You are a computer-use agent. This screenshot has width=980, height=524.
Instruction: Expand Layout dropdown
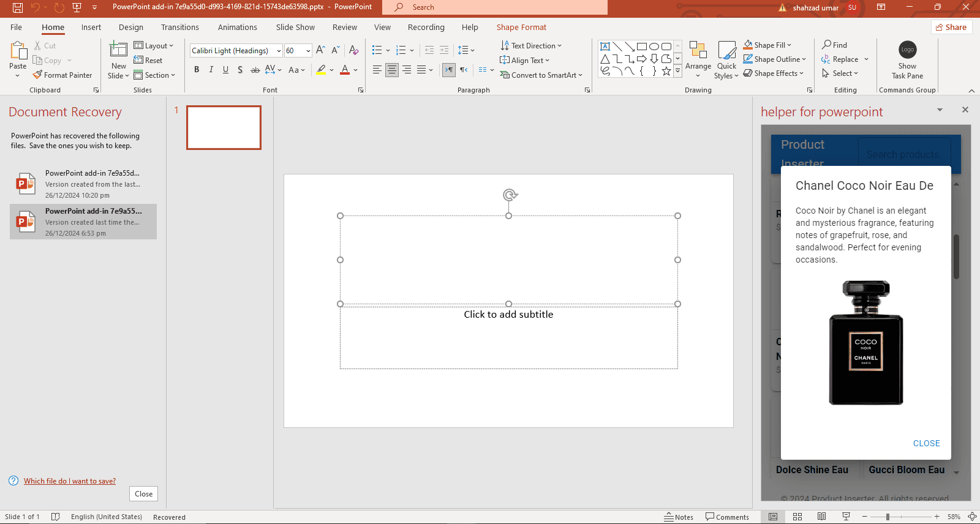154,46
